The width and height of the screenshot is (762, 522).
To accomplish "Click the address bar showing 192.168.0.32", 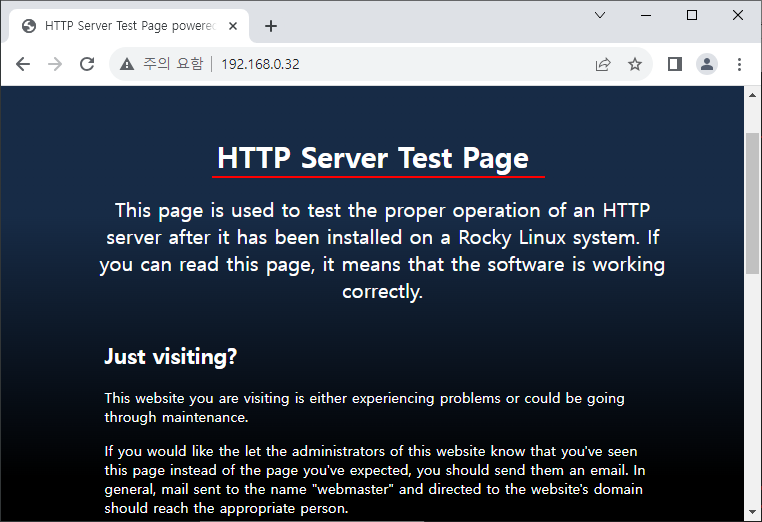I will [x=381, y=64].
